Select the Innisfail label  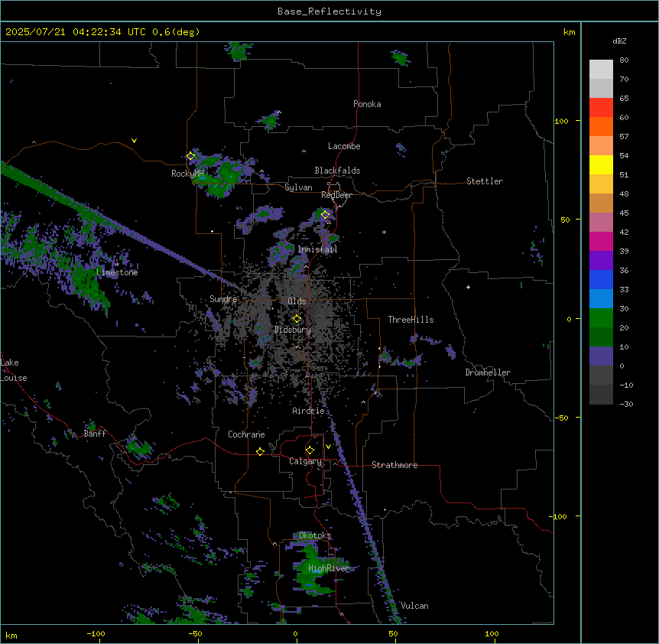(317, 249)
